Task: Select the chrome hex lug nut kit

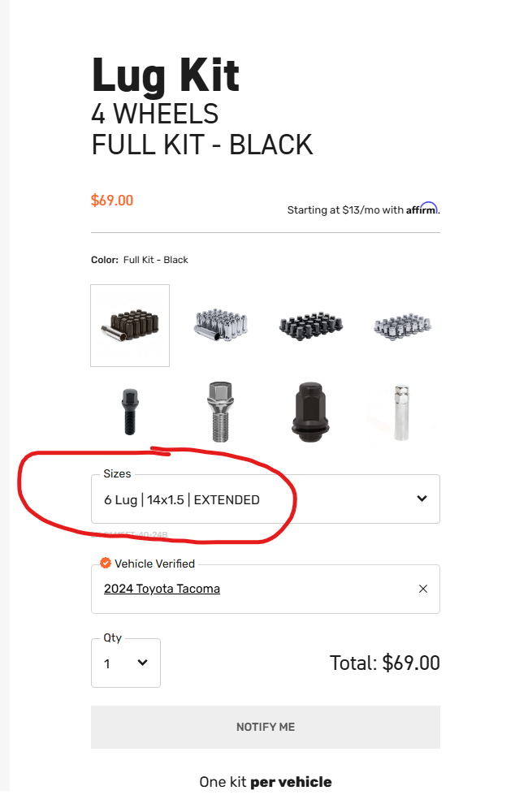Action: pos(402,326)
